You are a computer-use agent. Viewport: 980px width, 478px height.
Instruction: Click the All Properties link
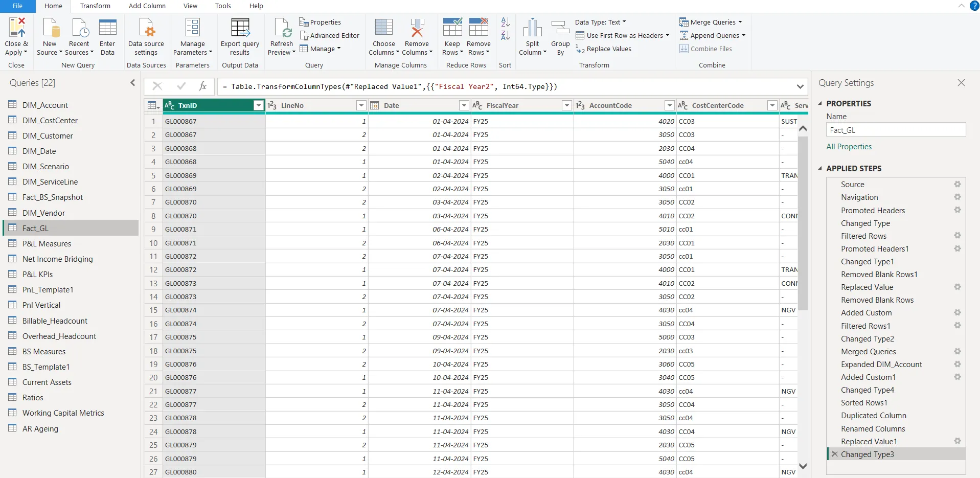point(849,146)
